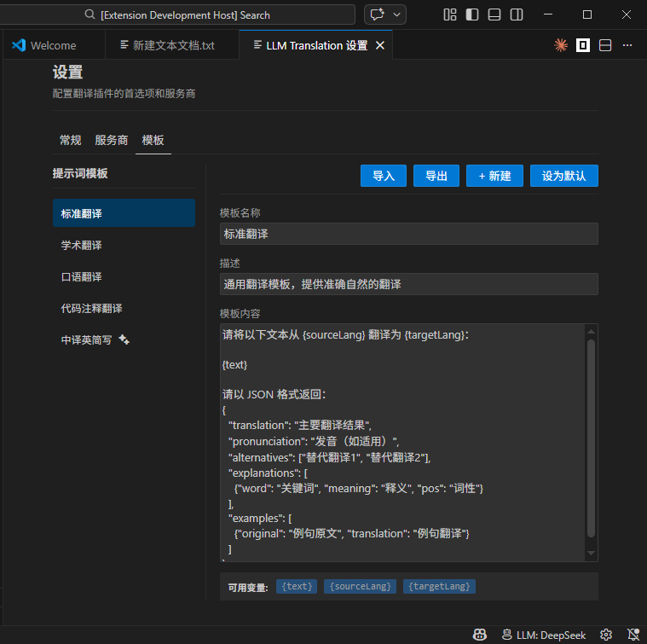Select the 学术翻译 template
The image size is (647, 644).
coord(124,245)
